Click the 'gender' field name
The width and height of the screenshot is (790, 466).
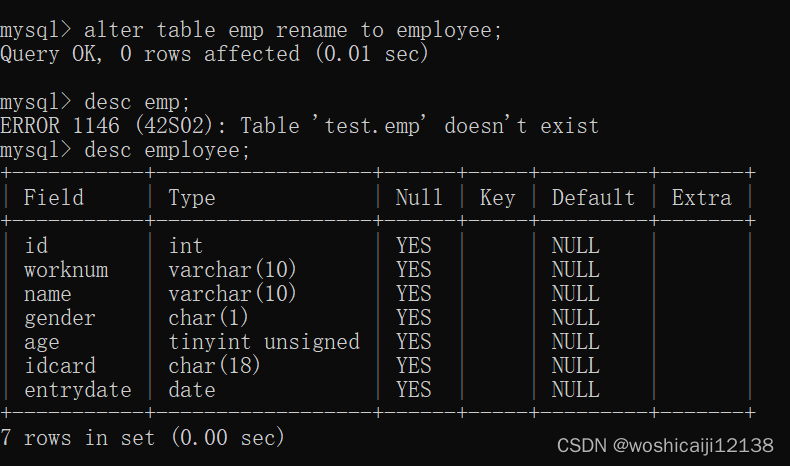tap(59, 318)
